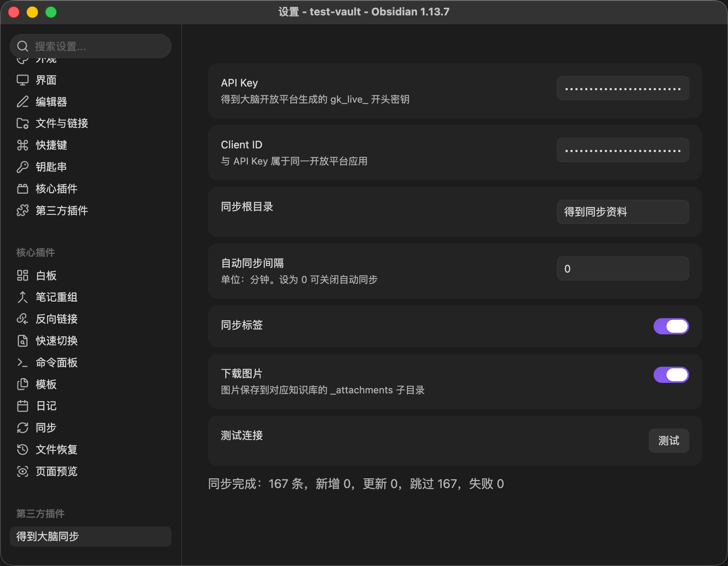The image size is (728, 566).
Task: Click the 同步根目录 folder input field
Action: coord(623,212)
